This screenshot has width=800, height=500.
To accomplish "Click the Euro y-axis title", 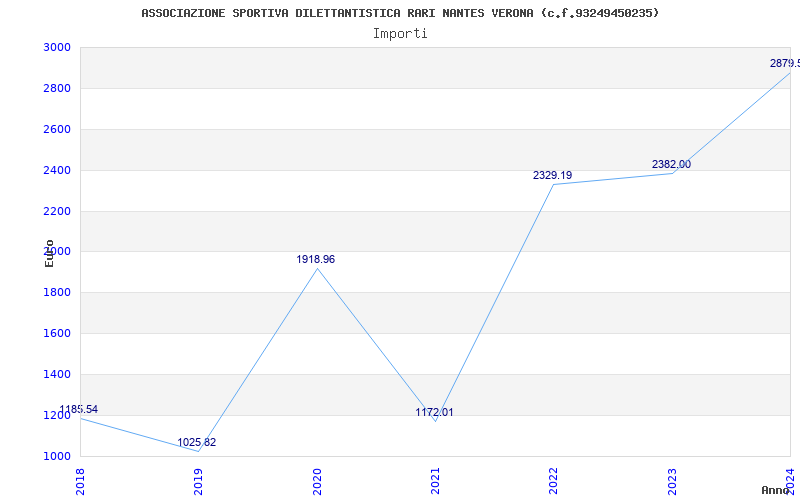I will coord(49,254).
